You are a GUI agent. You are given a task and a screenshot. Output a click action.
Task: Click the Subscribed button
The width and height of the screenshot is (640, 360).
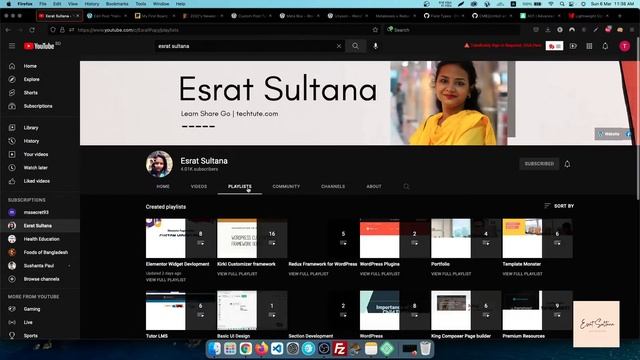click(539, 164)
